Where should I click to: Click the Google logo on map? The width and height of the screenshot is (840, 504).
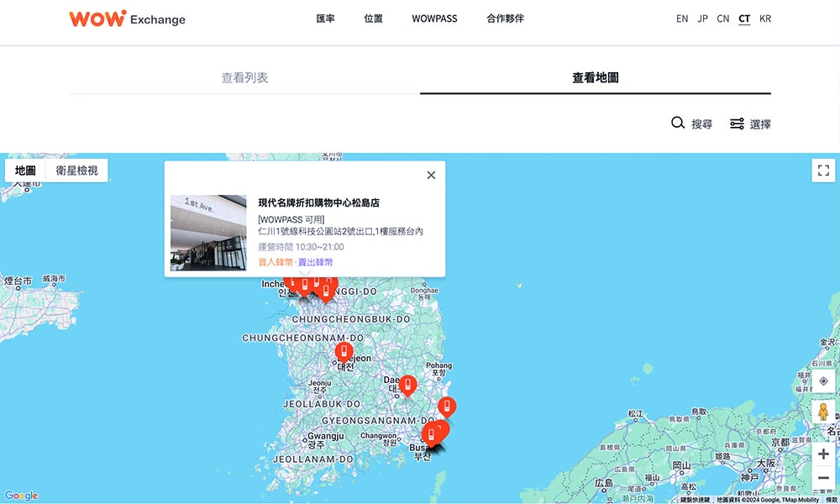tap(22, 496)
